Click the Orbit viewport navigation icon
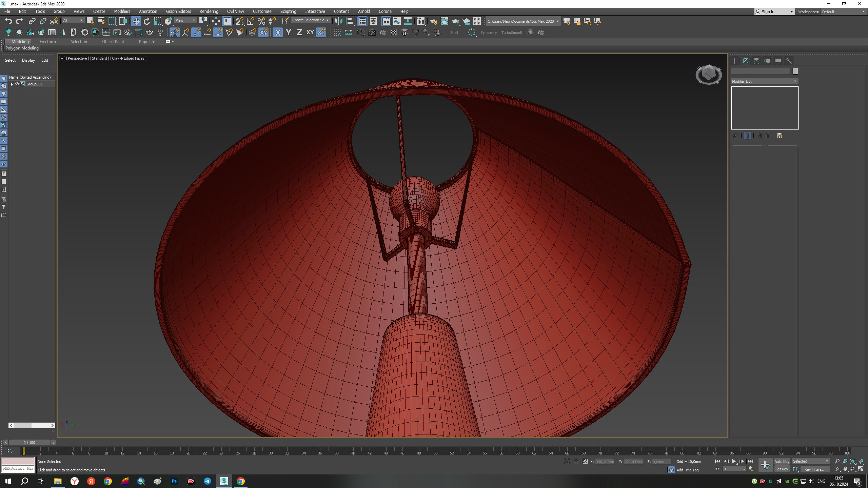868x488 pixels. 853,469
